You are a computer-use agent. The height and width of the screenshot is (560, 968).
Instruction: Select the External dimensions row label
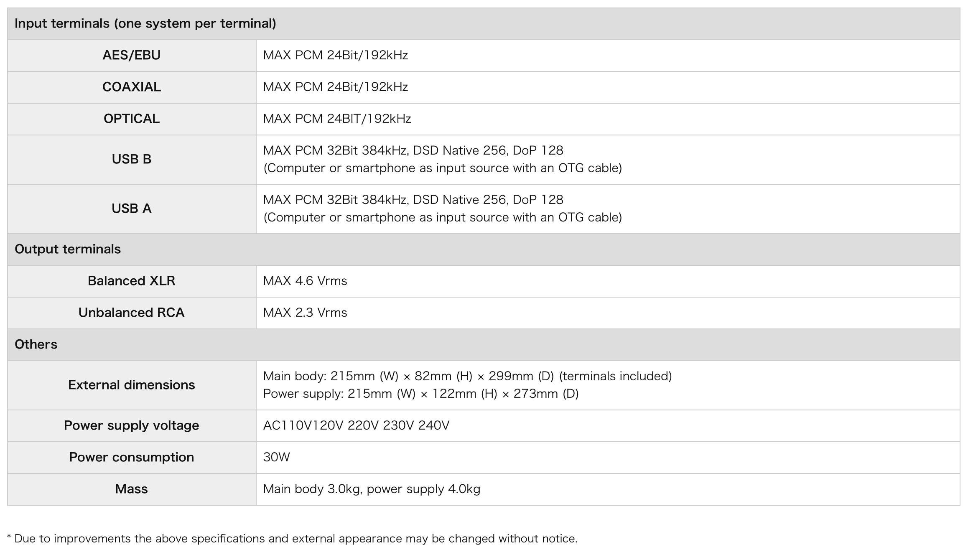click(131, 385)
